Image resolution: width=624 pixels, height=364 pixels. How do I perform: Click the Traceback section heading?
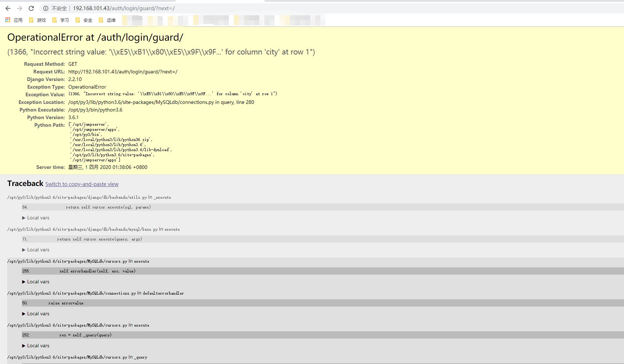coord(25,183)
